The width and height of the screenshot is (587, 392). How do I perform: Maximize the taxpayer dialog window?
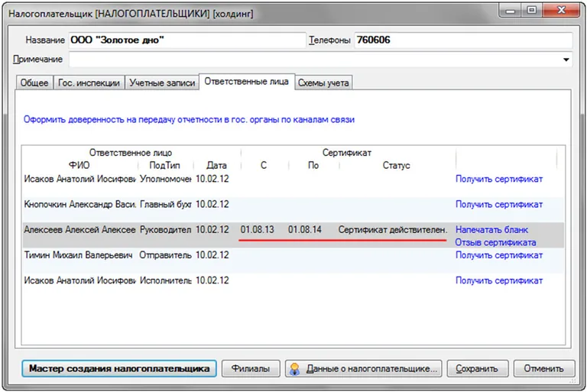[x=530, y=10]
